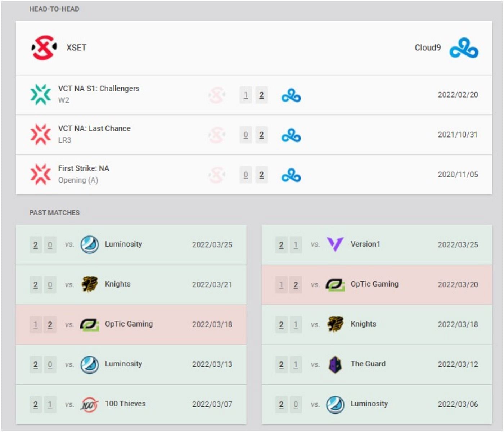Click winning score 2 in 100 Thieves row
Viewport: 504px width, 432px height.
(35, 405)
